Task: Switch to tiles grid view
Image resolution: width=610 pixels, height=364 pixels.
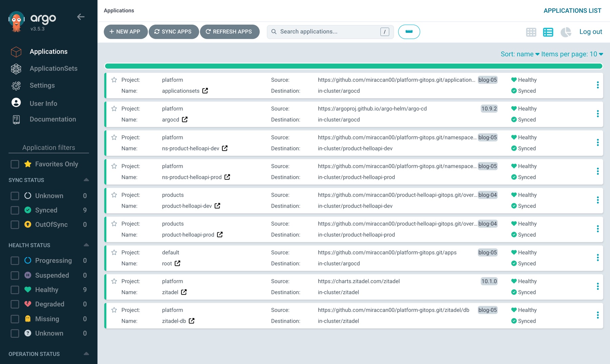Action: 531,32
